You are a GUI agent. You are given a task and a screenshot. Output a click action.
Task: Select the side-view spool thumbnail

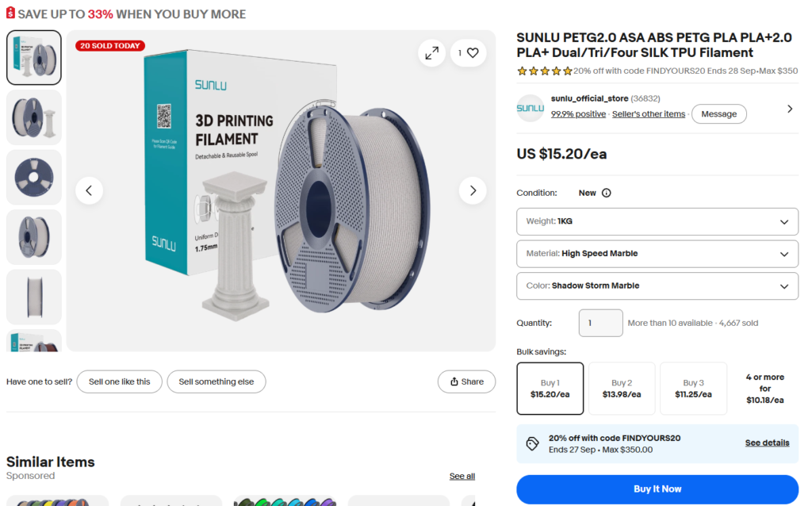pos(33,297)
